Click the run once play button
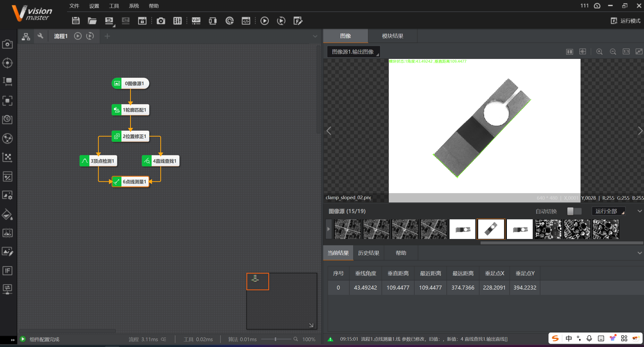Image resolution: width=644 pixels, height=347 pixels. click(264, 21)
